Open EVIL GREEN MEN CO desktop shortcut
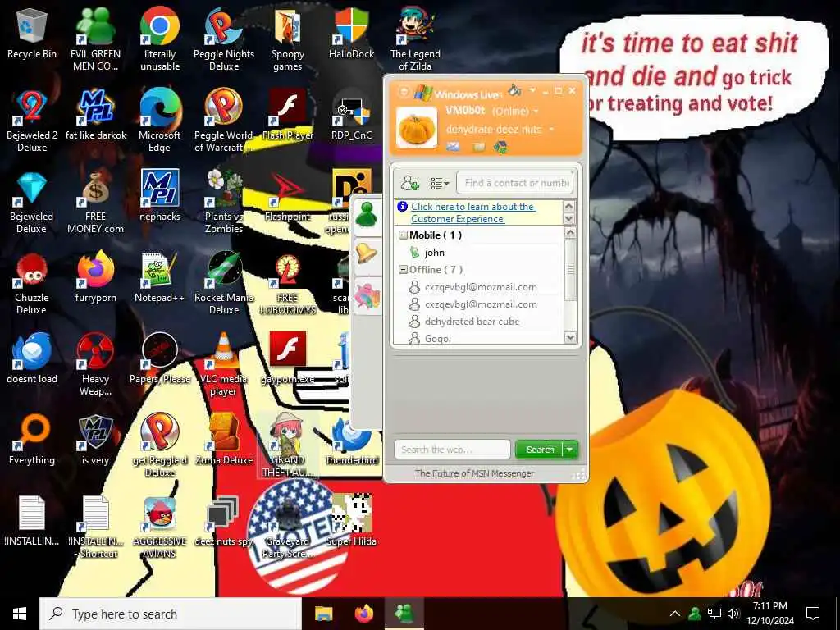The width and height of the screenshot is (840, 630). (x=95, y=39)
